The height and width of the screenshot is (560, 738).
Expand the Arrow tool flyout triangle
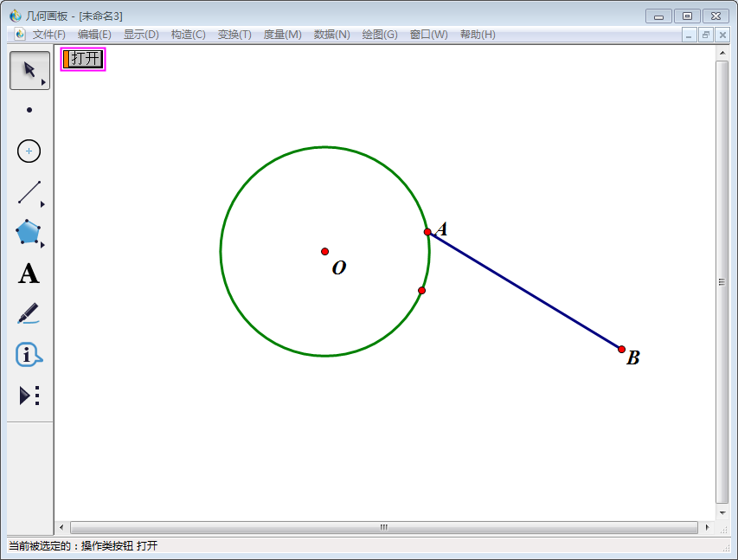pyautogui.click(x=43, y=82)
